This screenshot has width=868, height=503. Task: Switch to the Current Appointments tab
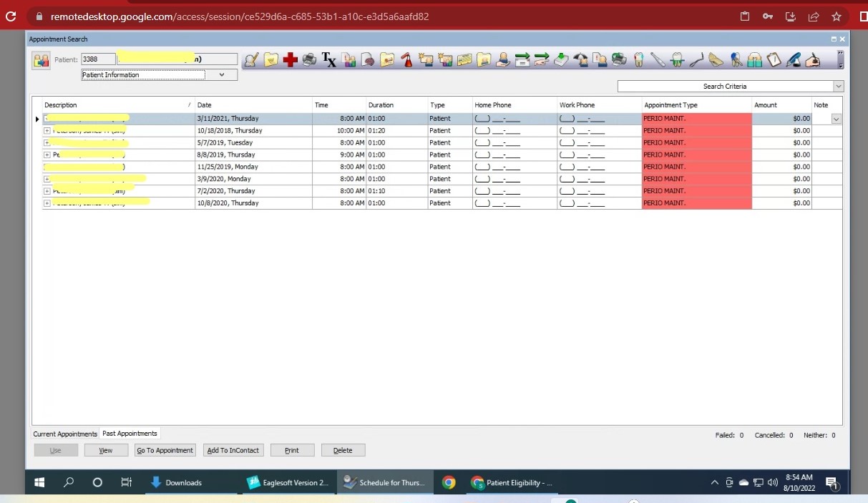pos(65,434)
